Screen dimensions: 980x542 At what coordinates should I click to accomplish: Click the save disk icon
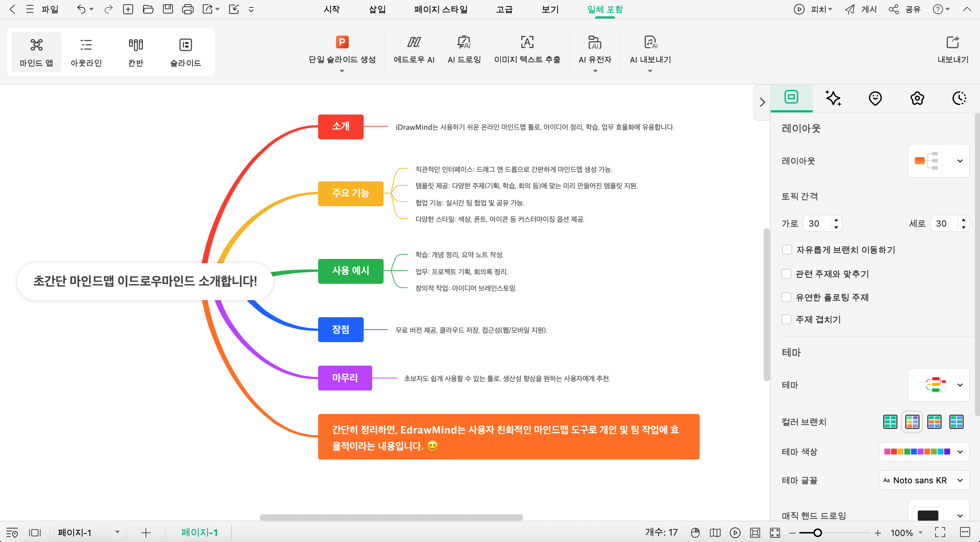click(168, 9)
